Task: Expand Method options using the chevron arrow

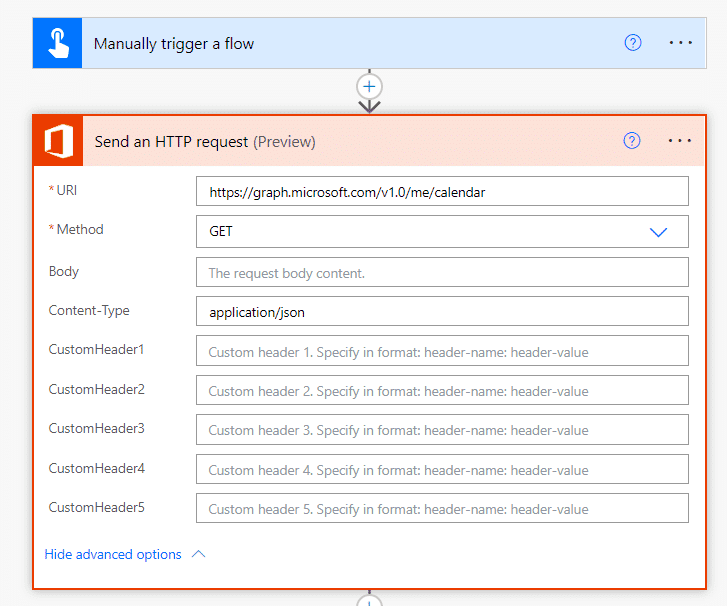Action: pyautogui.click(x=658, y=232)
